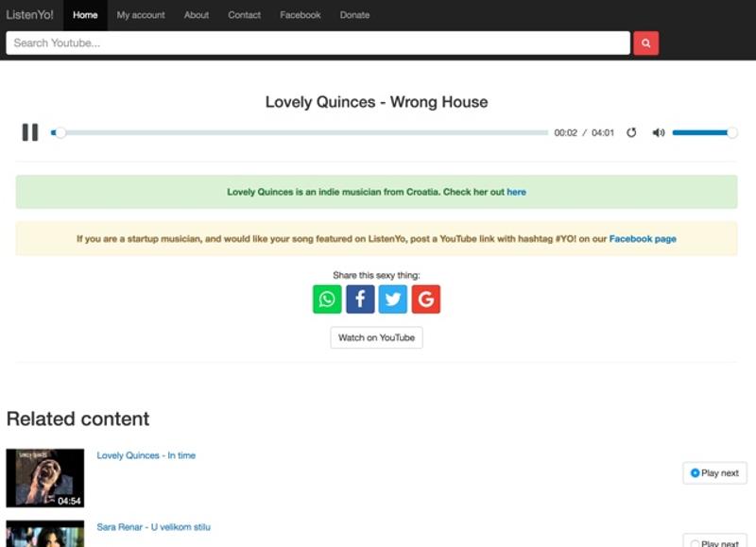This screenshot has height=547, width=756.
Task: Adjust the volume slider
Action: pyautogui.click(x=704, y=133)
